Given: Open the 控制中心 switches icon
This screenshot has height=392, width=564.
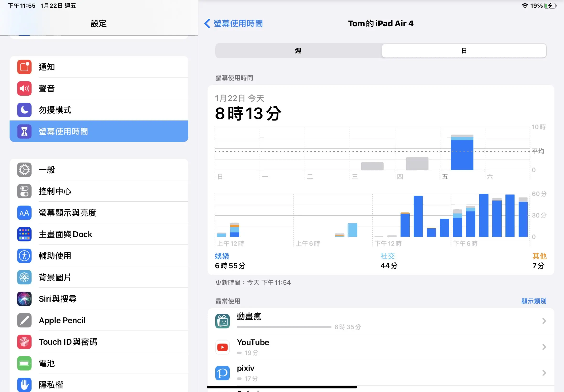Looking at the screenshot, I should click(x=24, y=191).
